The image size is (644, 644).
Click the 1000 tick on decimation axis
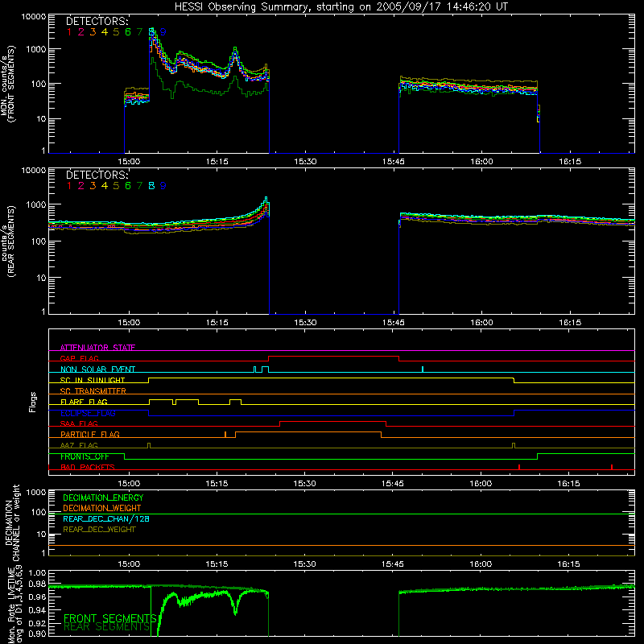tap(36, 493)
